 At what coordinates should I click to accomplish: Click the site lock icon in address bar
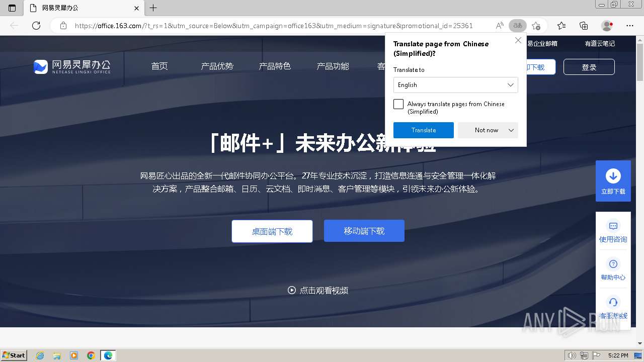[63, 26]
